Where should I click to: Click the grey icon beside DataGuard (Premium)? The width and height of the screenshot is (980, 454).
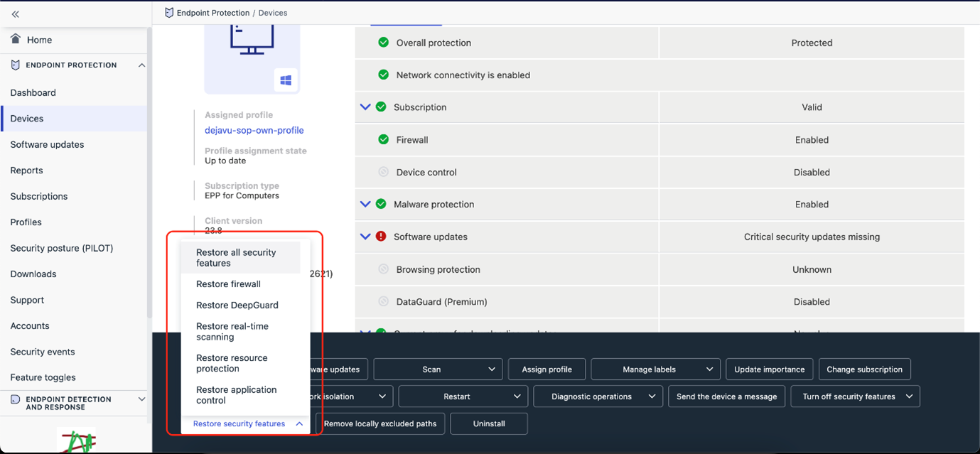(384, 301)
